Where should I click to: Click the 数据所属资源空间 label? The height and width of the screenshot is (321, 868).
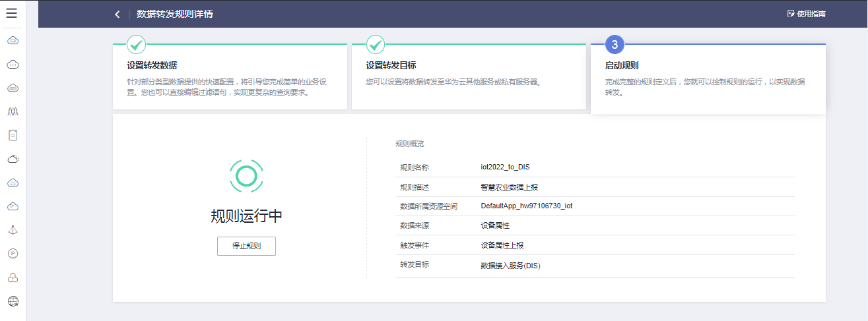click(x=429, y=206)
